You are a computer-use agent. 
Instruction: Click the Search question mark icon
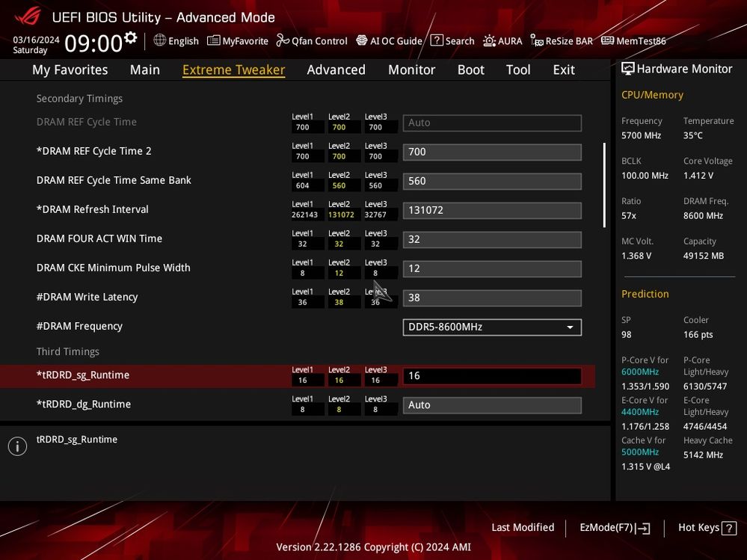tap(437, 40)
